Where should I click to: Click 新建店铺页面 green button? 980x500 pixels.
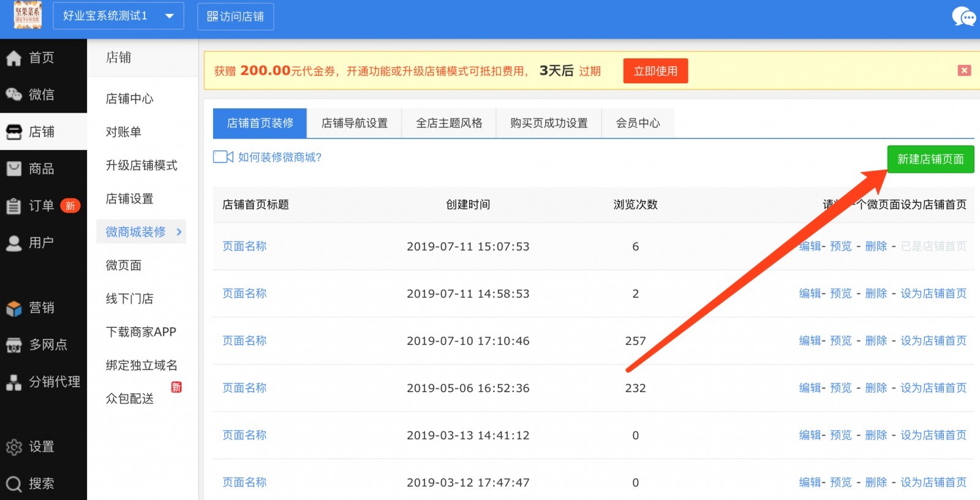tap(930, 159)
